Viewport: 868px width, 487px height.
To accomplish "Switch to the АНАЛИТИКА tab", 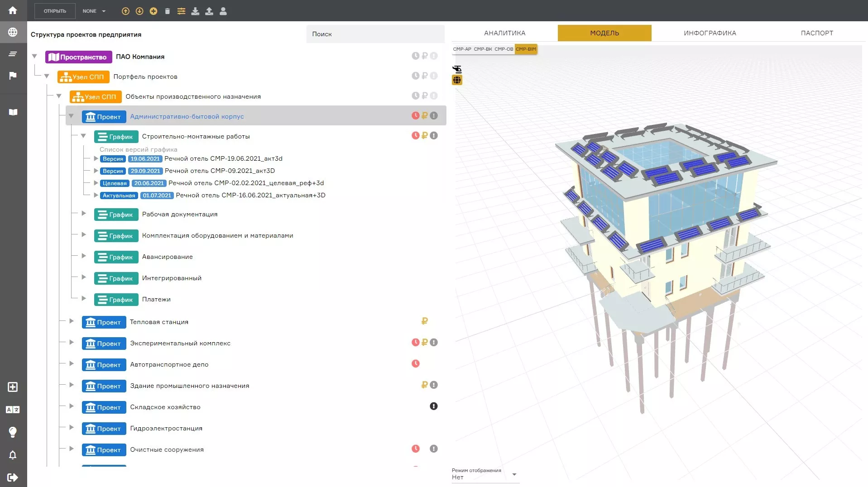I will pyautogui.click(x=504, y=33).
